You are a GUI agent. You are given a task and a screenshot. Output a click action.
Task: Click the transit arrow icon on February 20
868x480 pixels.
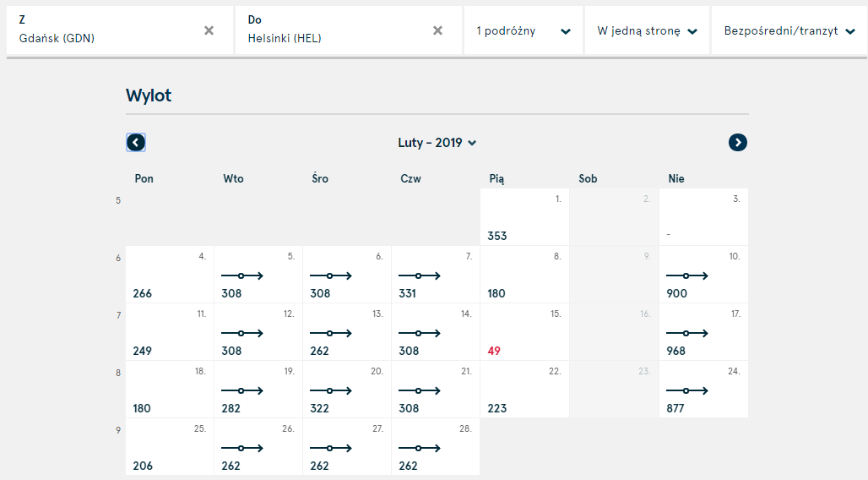[331, 390]
